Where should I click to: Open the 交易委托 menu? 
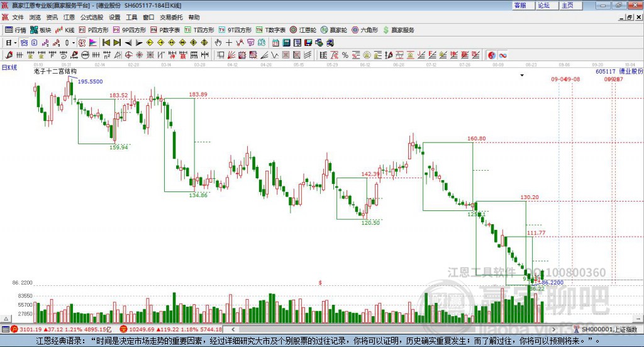pyautogui.click(x=171, y=17)
